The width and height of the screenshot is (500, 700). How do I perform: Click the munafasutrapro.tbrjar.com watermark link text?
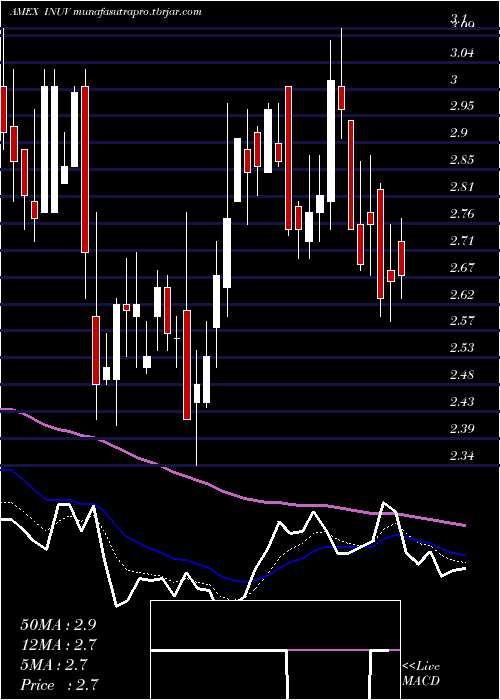pyautogui.click(x=136, y=12)
